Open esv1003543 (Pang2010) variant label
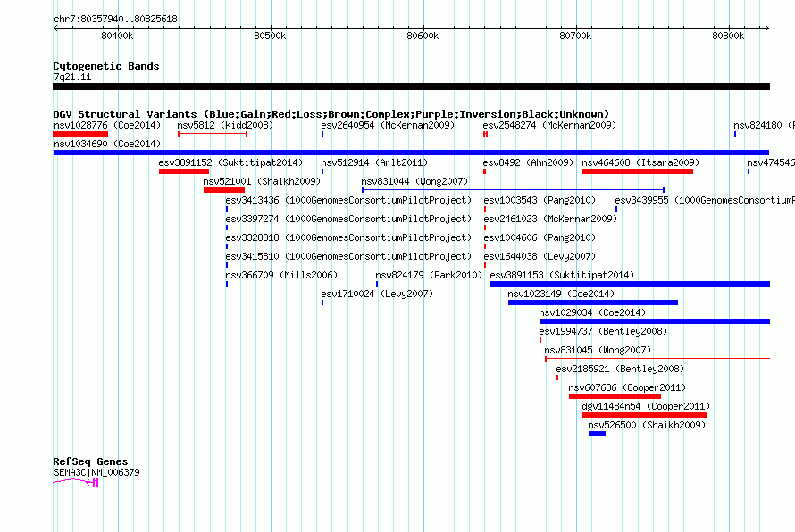The height and width of the screenshot is (532, 795). click(x=540, y=200)
